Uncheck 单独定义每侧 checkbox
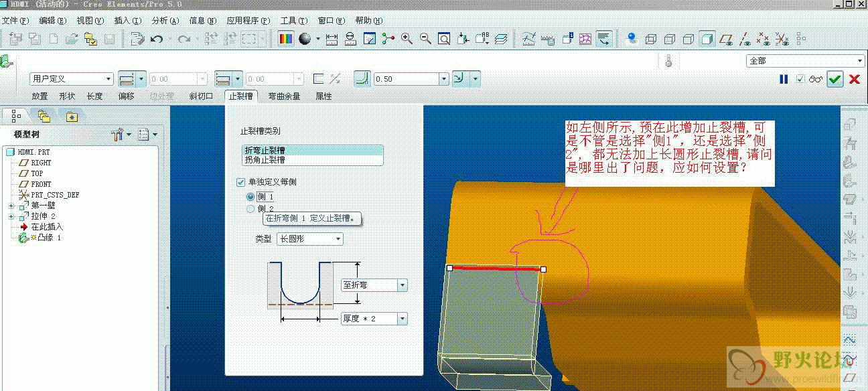Viewport: 868px width, 391px height. (241, 182)
